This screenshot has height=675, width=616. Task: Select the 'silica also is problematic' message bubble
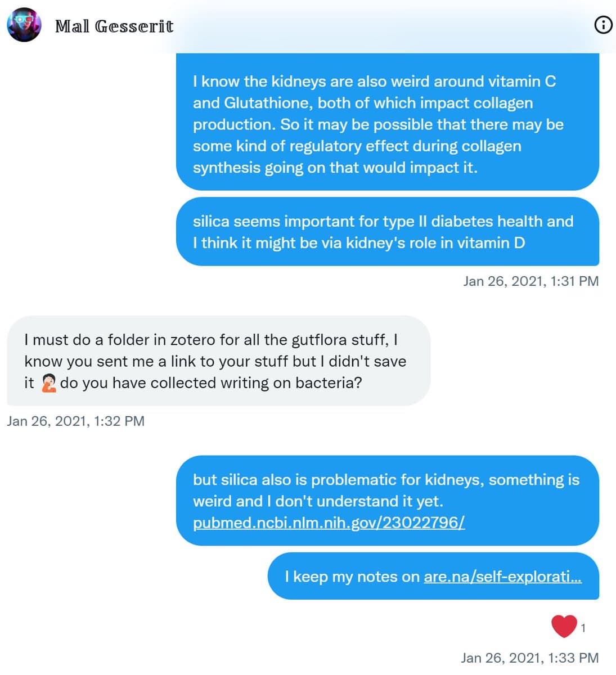pos(387,489)
